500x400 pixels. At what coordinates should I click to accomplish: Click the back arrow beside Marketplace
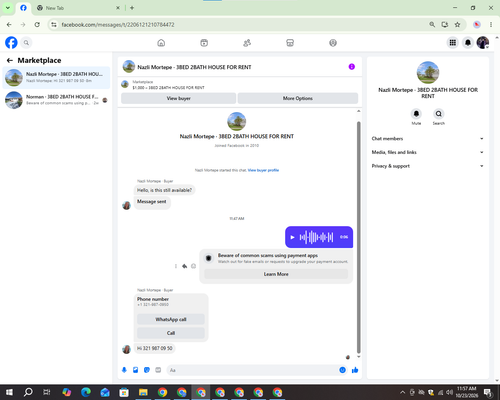(x=10, y=60)
